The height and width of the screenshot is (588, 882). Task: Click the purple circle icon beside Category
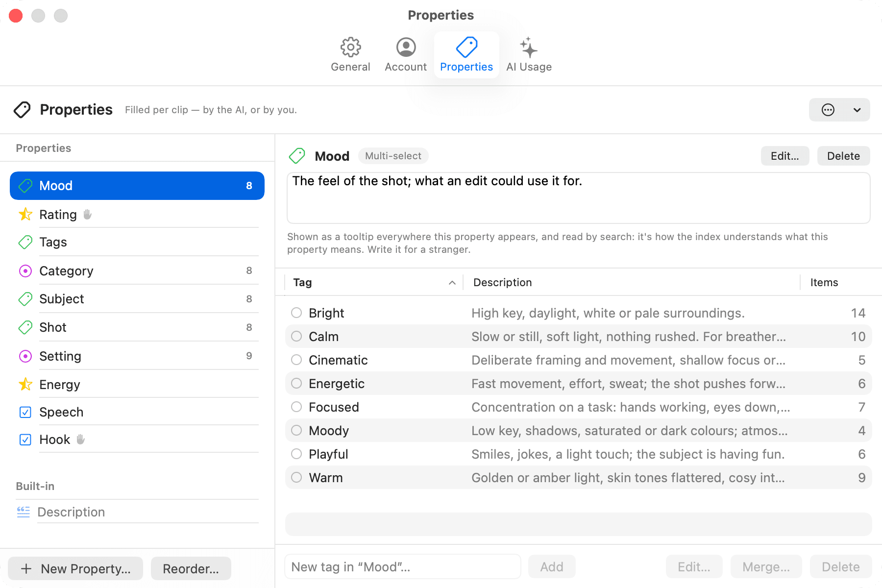tap(25, 271)
